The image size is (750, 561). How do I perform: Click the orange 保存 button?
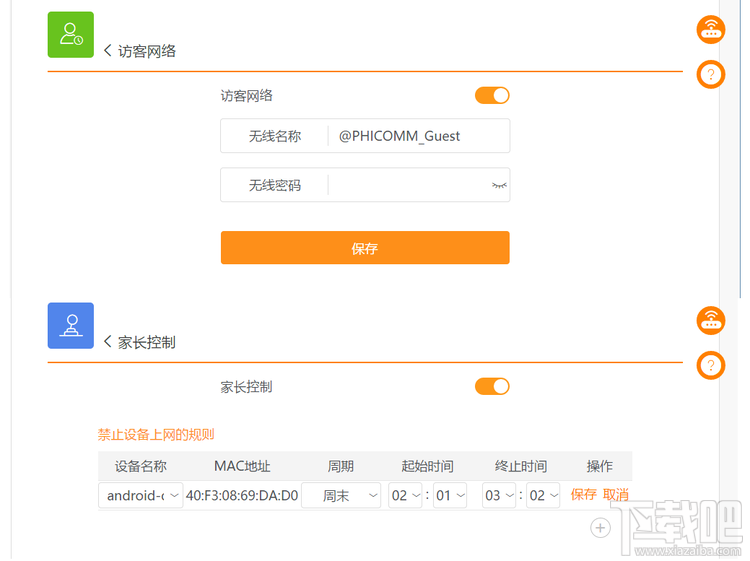365,248
